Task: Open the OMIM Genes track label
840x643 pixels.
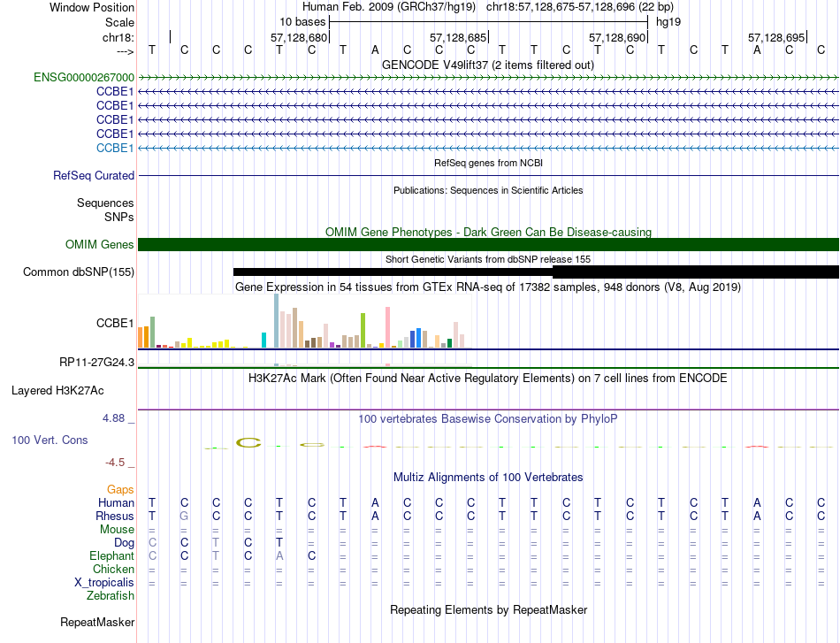Action: pos(100,244)
